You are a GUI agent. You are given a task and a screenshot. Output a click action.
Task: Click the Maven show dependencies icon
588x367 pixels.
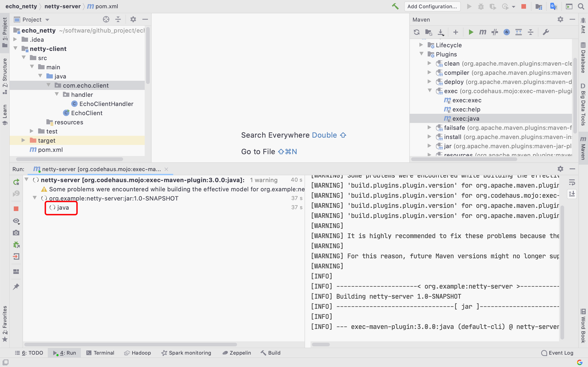coord(518,32)
